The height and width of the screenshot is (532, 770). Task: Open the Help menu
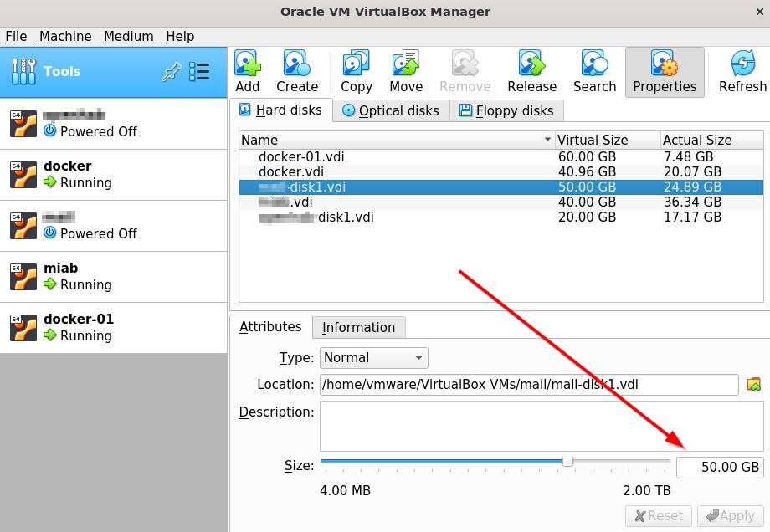click(x=180, y=36)
